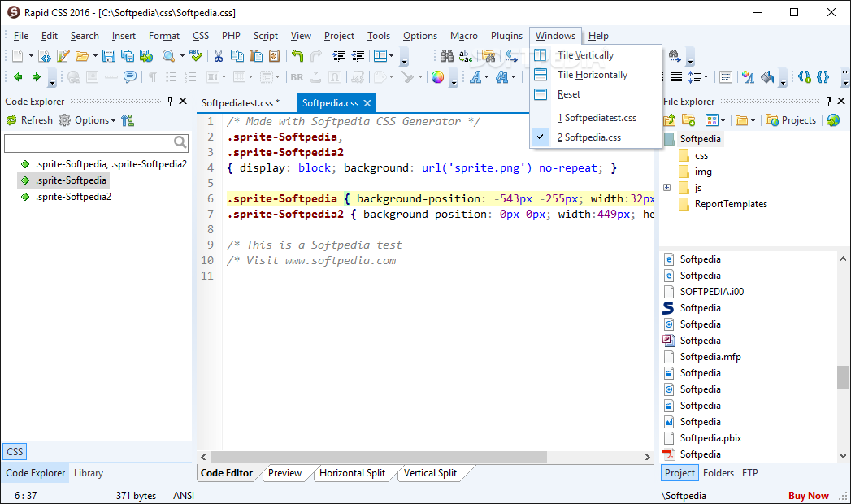Open the FTP tab
This screenshot has width=851, height=504.
pos(749,473)
